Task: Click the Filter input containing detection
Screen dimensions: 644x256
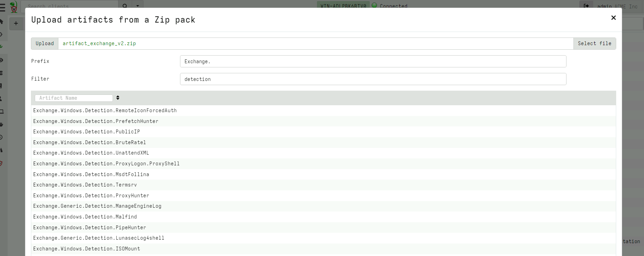Action: point(373,79)
